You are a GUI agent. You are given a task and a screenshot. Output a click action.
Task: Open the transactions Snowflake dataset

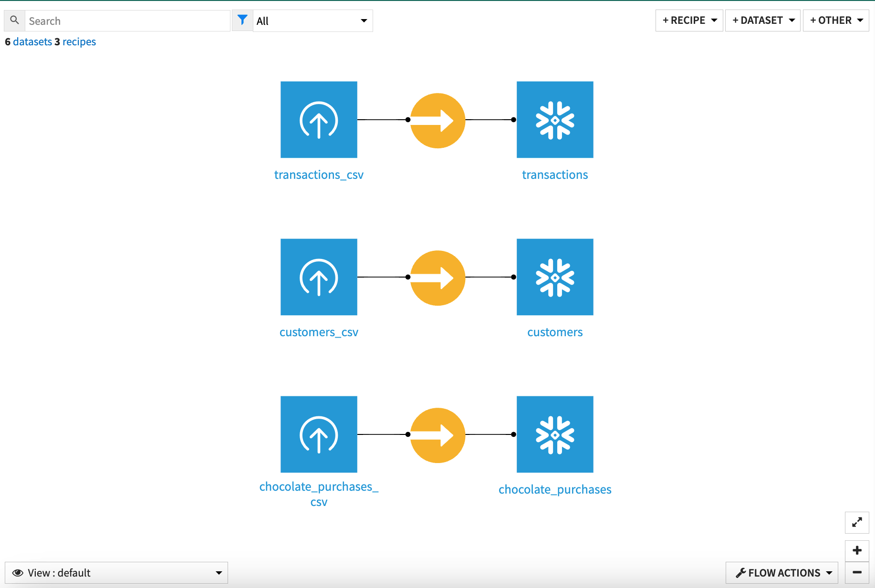coord(554,119)
